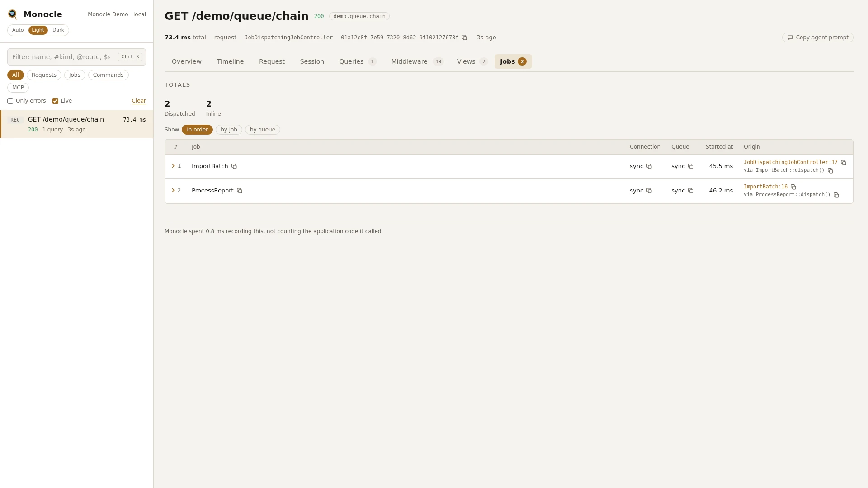Click the Monocle logo icon
Viewport: 868px width, 488px height.
tap(13, 14)
